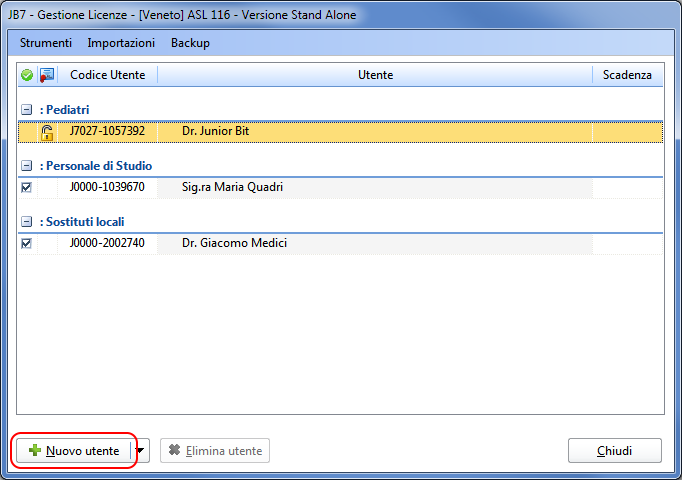Click the Scadenza column header
This screenshot has height=480, width=682.
(x=627, y=75)
